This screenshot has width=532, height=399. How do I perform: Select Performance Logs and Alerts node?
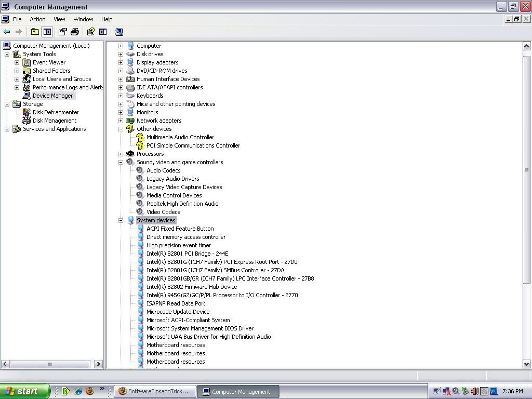coord(68,87)
